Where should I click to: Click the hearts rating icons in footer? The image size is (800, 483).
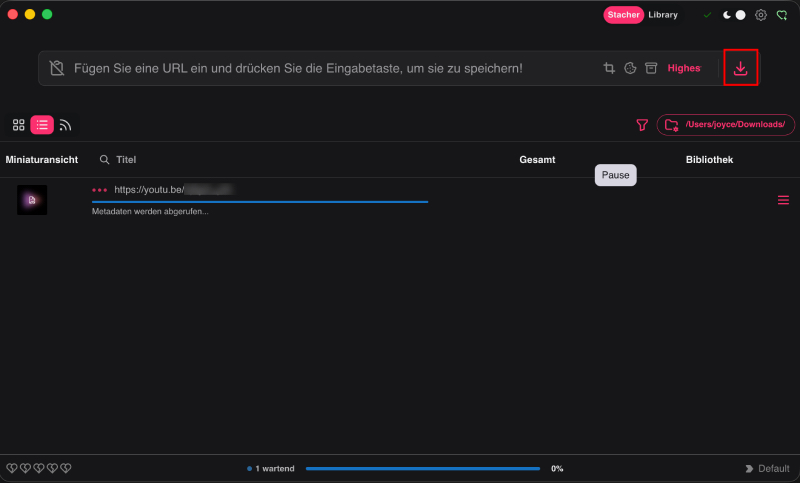point(39,468)
